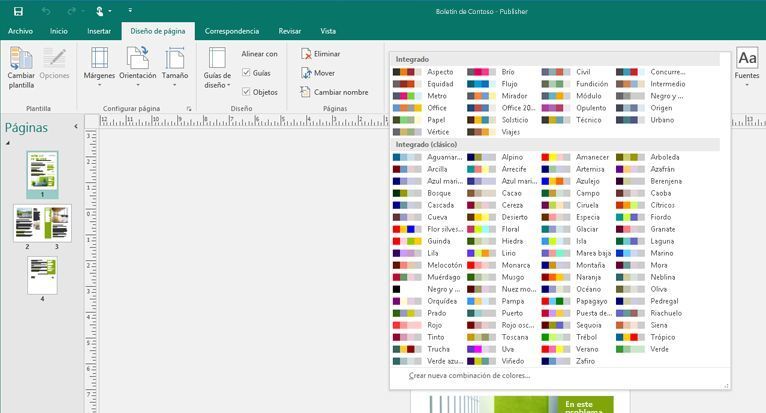Click the Save icon in quick access toolbar
The height and width of the screenshot is (413, 766).
[18, 11]
